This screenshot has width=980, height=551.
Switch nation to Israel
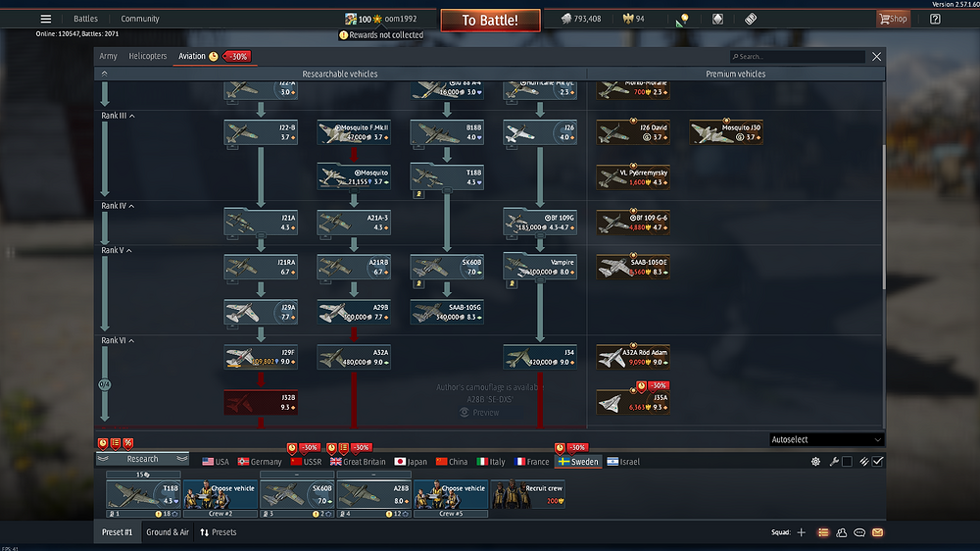[x=623, y=462]
